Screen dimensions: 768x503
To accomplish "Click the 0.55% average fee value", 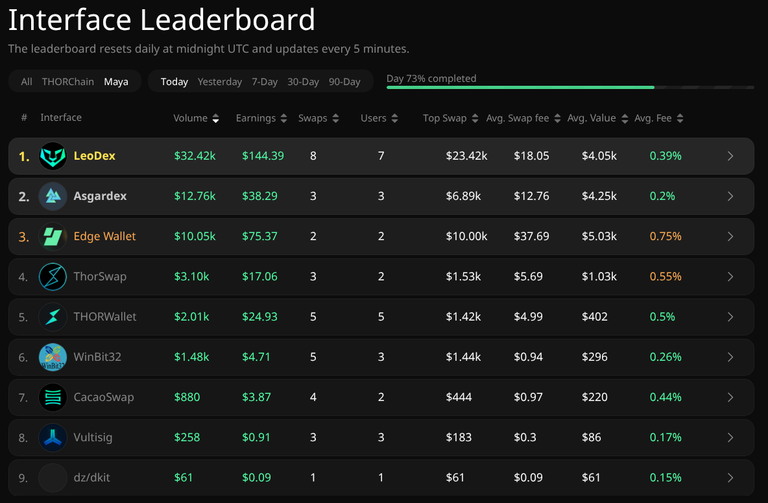I will click(x=665, y=276).
